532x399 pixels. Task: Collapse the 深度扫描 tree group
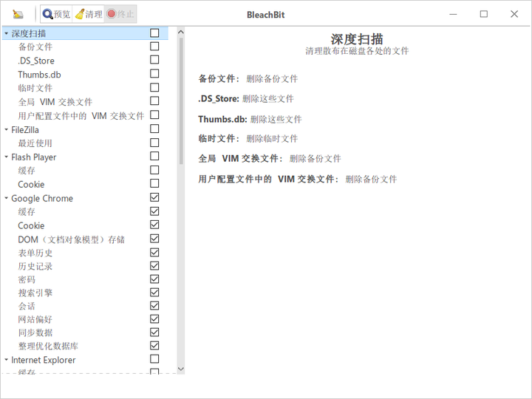click(6, 33)
